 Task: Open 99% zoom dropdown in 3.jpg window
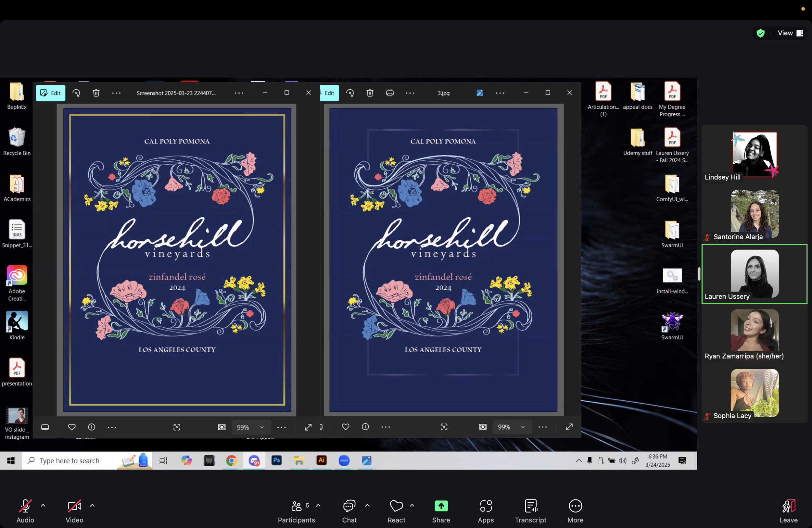click(512, 427)
